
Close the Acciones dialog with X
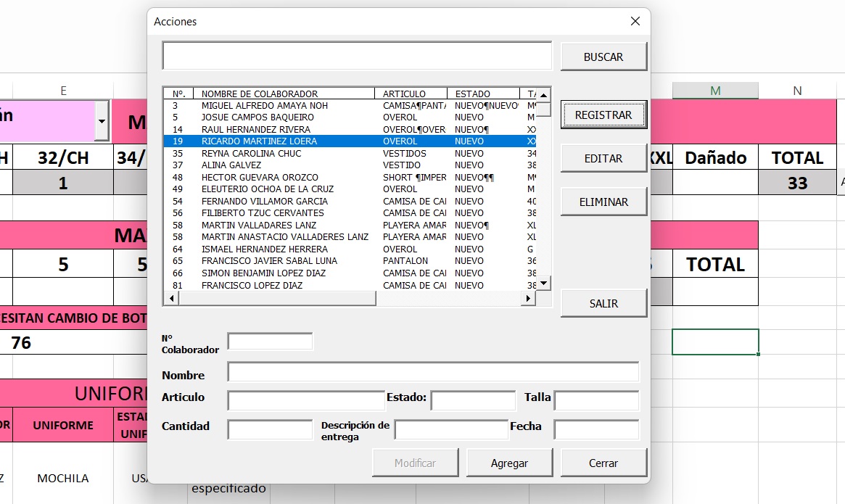point(635,22)
